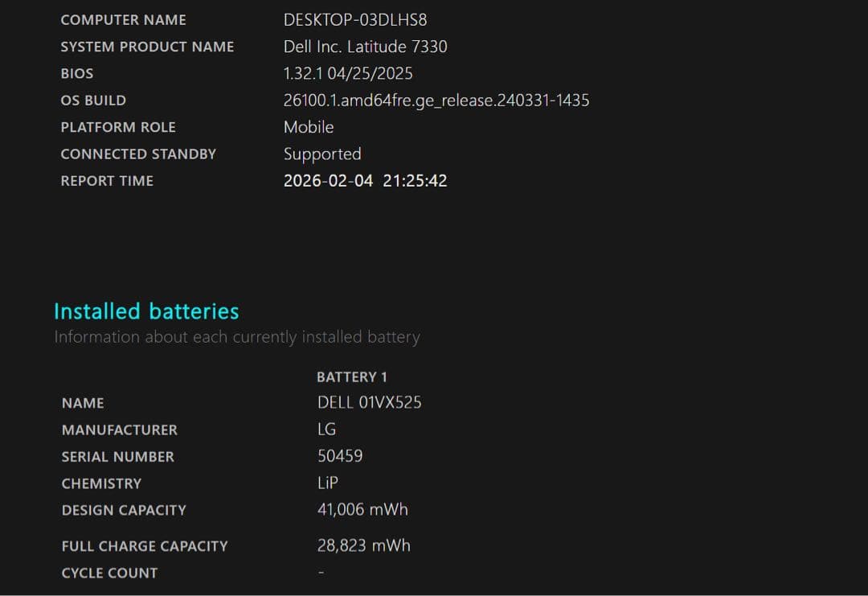This screenshot has height=596, width=868.
Task: Click the FULL CHARGE CAPACITY row label
Action: click(144, 545)
